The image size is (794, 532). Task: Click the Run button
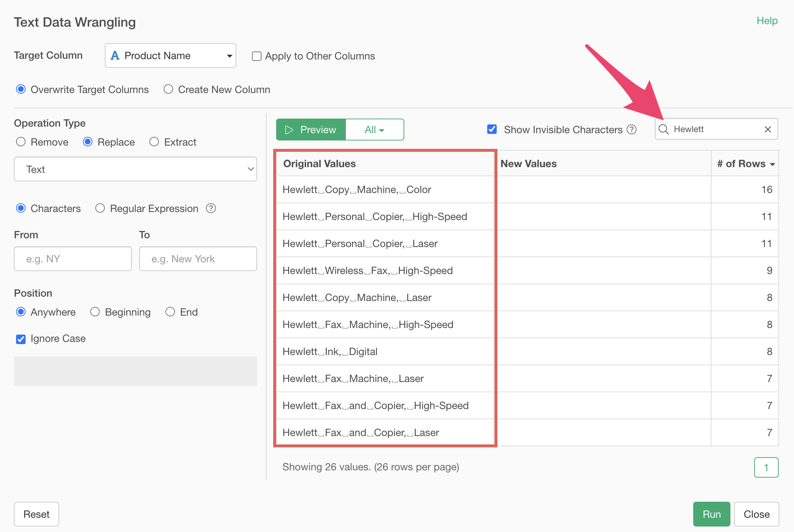(x=711, y=514)
